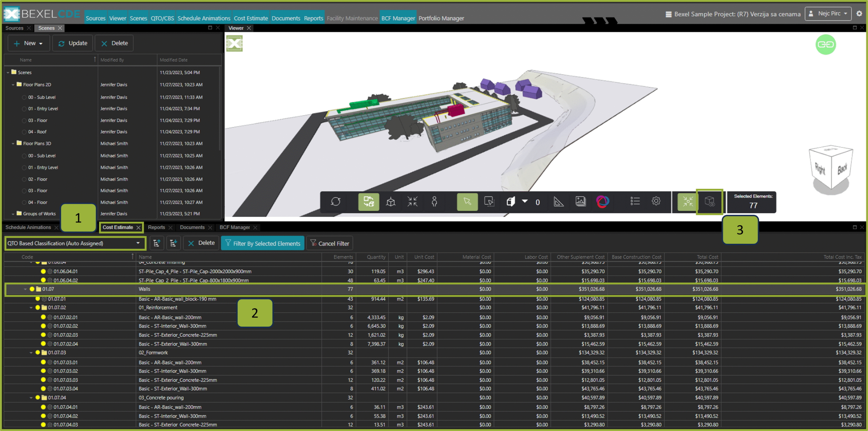868x431 pixels.
Task: Activate the walkthrough person tool in viewer
Action: 434,201
